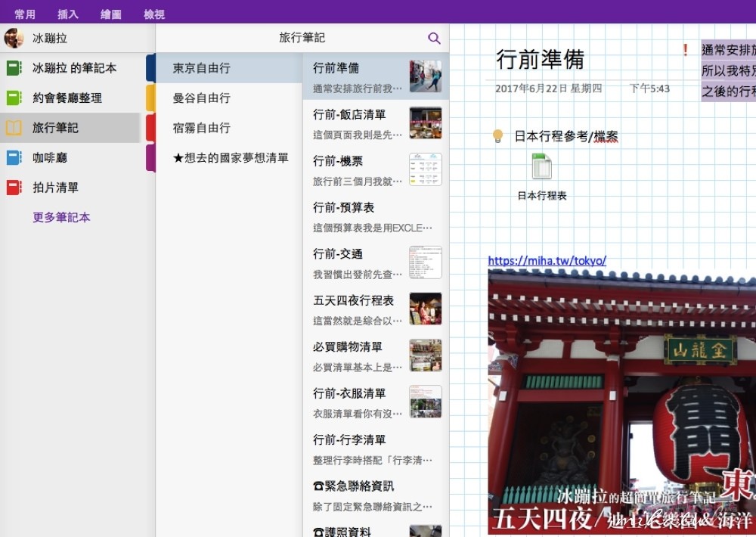Select the 檢視 view tab
The height and width of the screenshot is (537, 756).
click(153, 13)
